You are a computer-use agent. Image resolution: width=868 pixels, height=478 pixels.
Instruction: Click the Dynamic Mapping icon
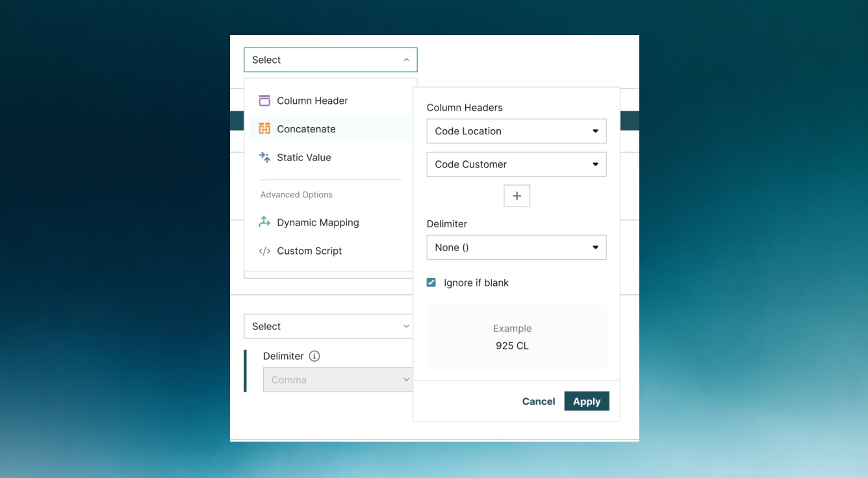pos(264,222)
